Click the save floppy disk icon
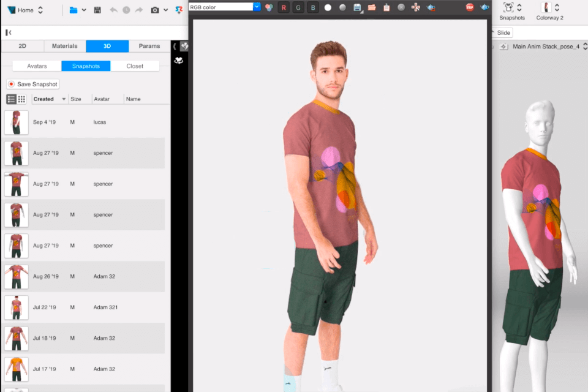 point(97,10)
